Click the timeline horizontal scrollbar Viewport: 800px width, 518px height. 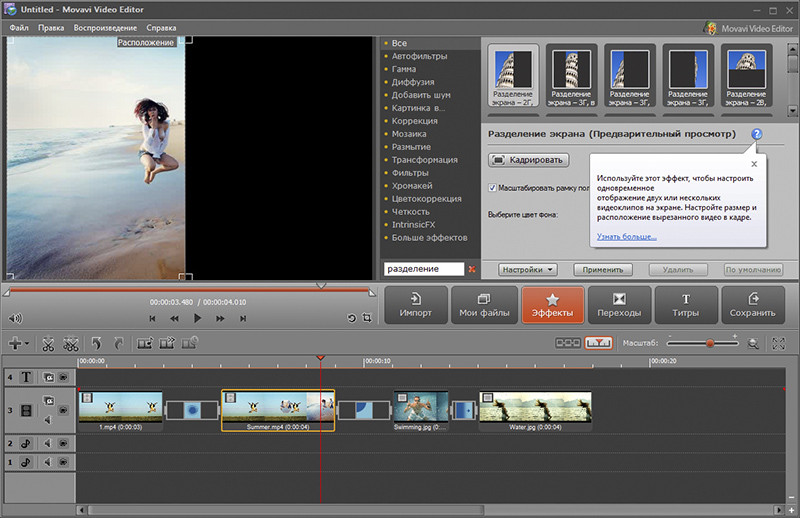click(286, 510)
